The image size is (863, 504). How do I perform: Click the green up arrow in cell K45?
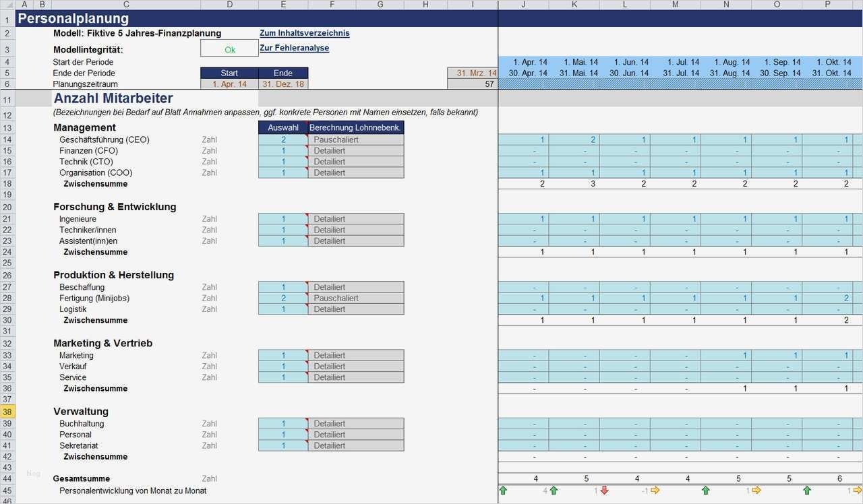coord(554,491)
